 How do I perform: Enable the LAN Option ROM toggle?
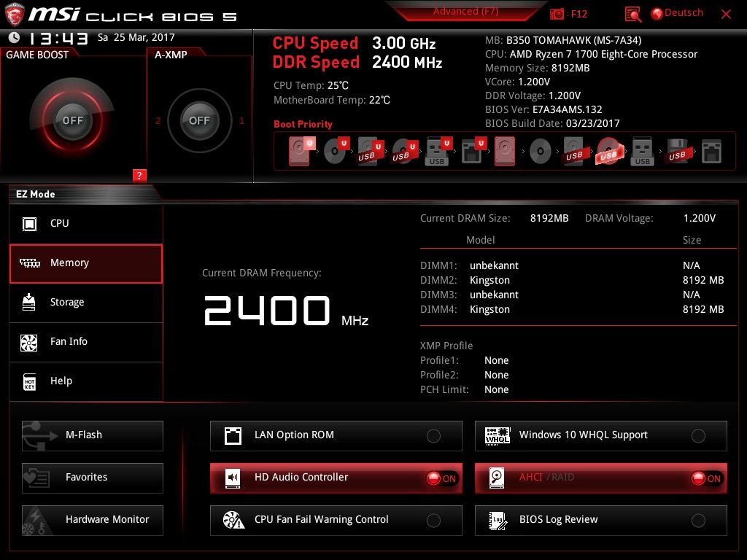[433, 436]
